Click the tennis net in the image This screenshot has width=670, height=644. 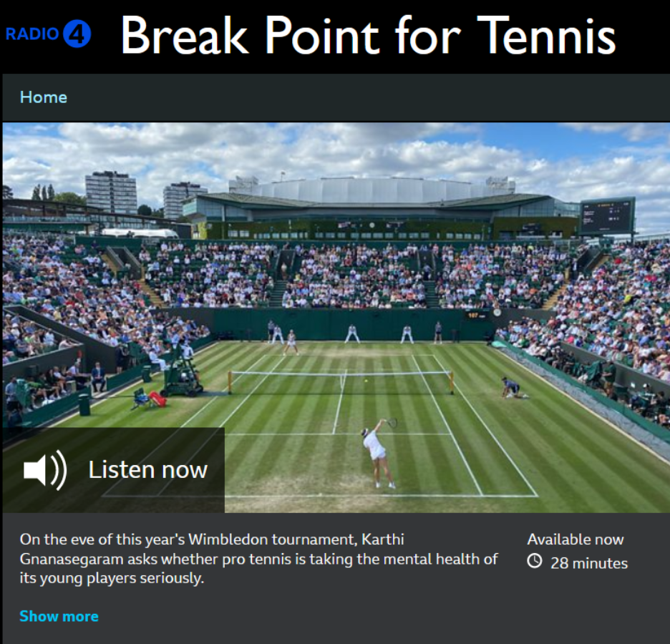(x=341, y=381)
